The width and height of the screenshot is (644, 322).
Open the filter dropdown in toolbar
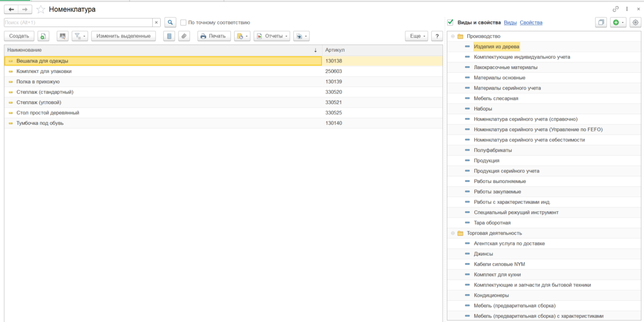[80, 36]
